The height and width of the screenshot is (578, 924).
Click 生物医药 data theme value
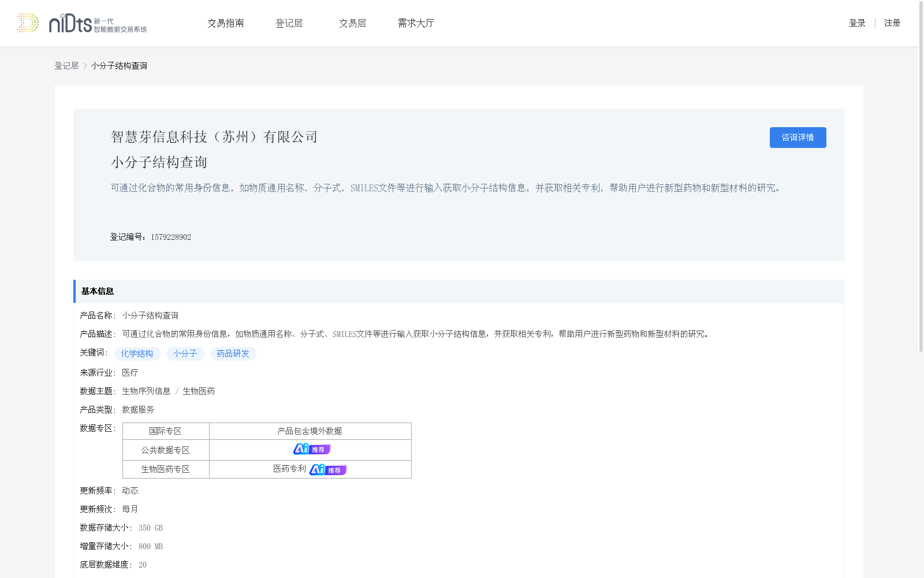coord(199,391)
